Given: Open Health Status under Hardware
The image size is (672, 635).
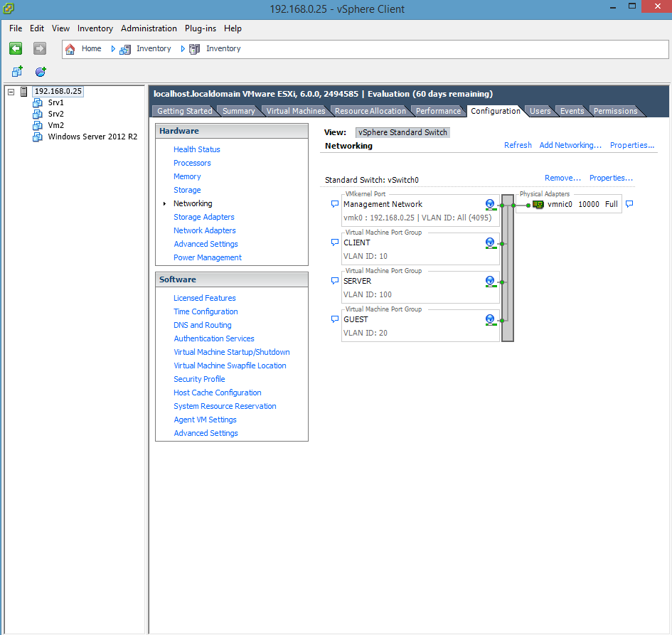Looking at the screenshot, I should point(197,149).
